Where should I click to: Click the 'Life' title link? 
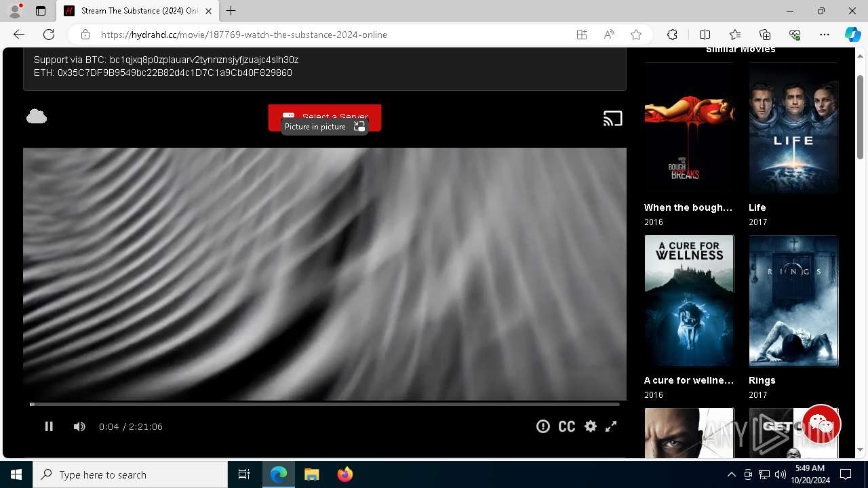tap(757, 207)
